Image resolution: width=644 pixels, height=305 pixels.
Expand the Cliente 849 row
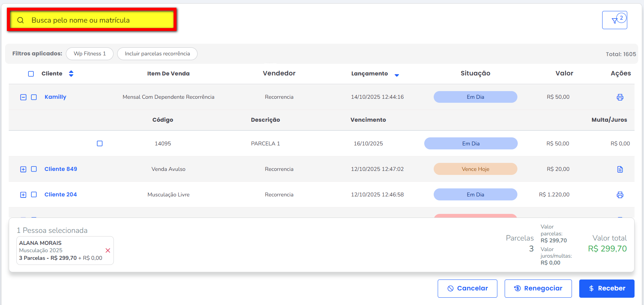point(23,169)
